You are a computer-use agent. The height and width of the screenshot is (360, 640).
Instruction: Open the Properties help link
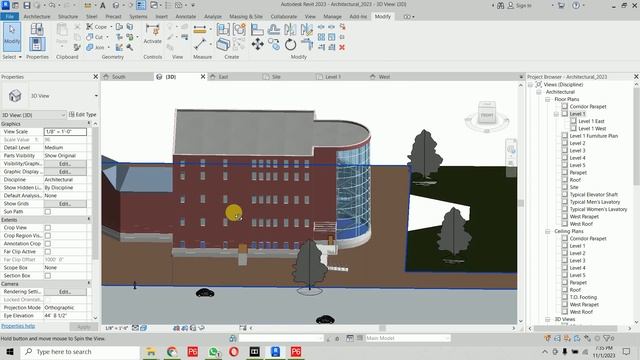(18, 326)
